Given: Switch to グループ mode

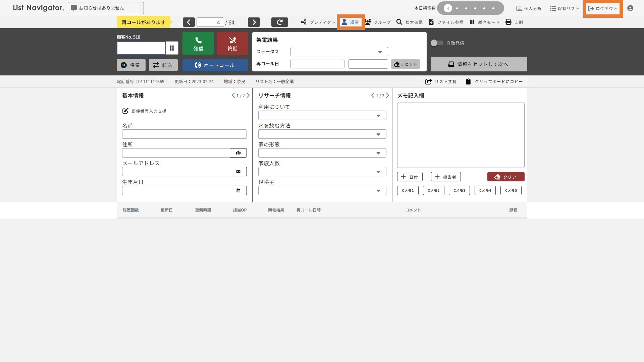Looking at the screenshot, I should (x=378, y=22).
